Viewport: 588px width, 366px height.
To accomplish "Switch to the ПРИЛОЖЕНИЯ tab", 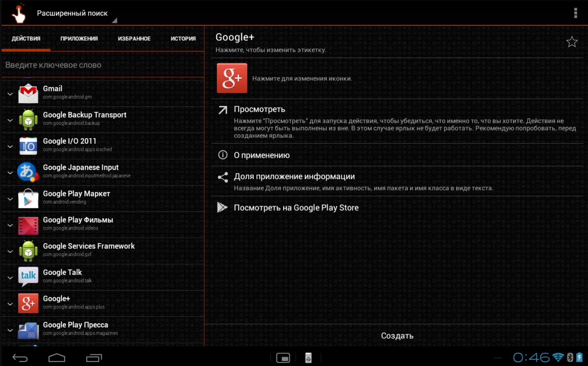I will click(x=79, y=39).
